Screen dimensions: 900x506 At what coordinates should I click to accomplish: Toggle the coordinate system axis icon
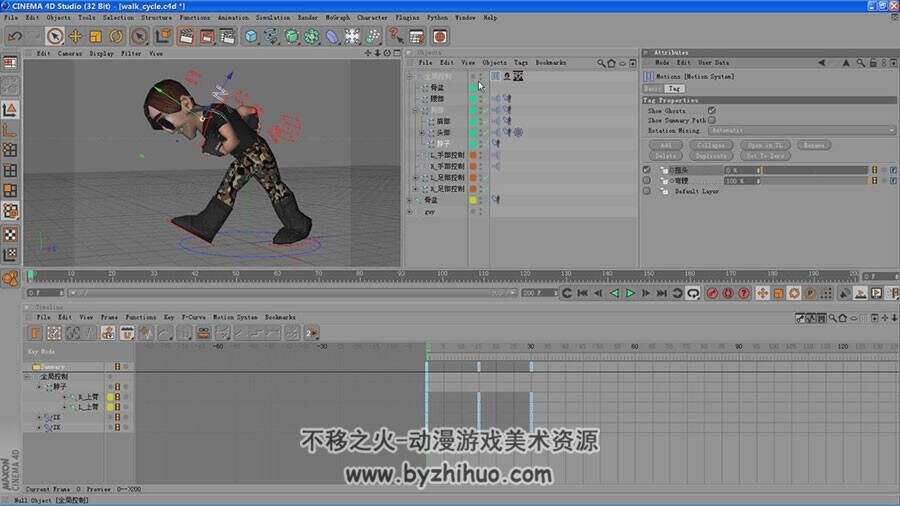164,37
